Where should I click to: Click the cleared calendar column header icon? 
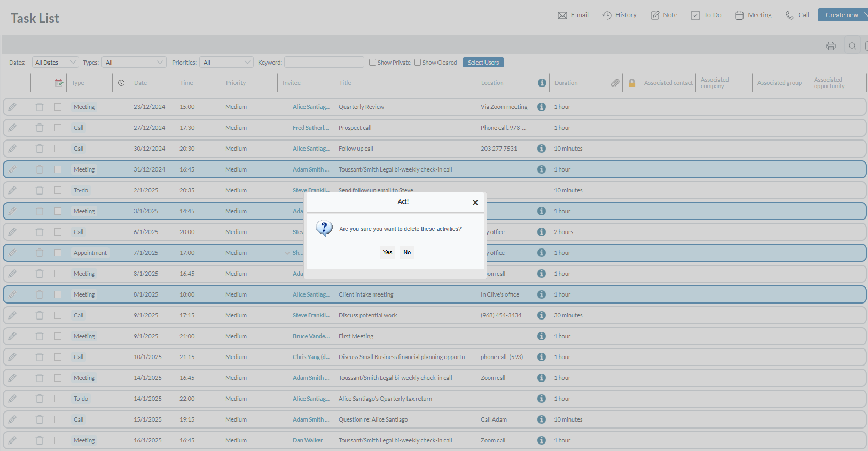[x=59, y=83]
